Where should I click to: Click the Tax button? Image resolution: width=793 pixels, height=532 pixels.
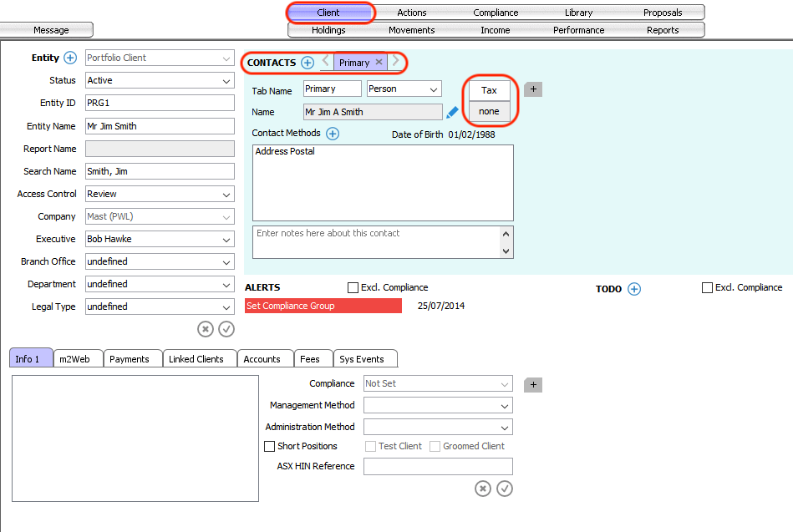pyautogui.click(x=489, y=90)
